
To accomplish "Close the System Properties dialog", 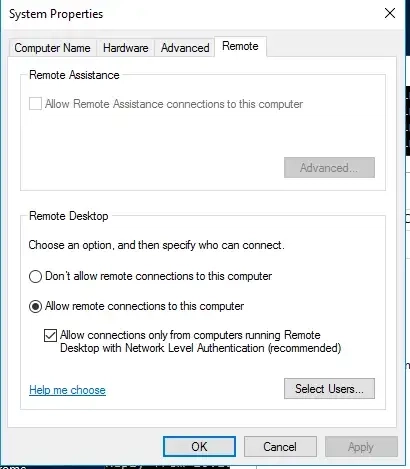I will (390, 14).
